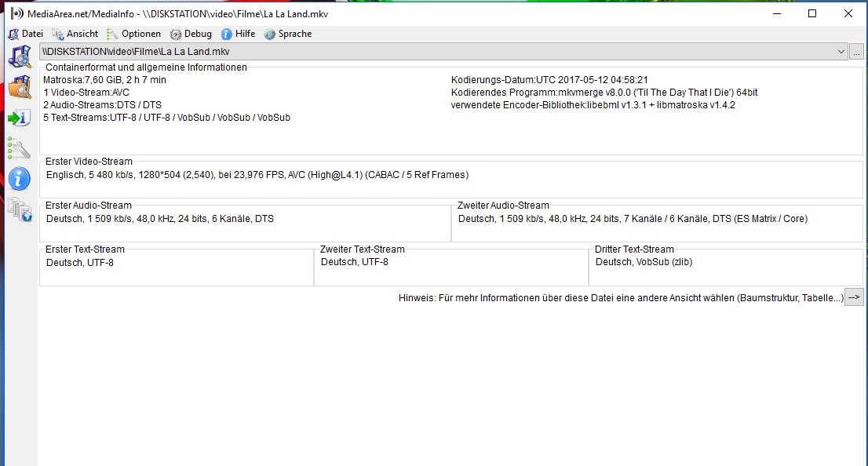Expand the file path dropdown arrow

point(841,52)
